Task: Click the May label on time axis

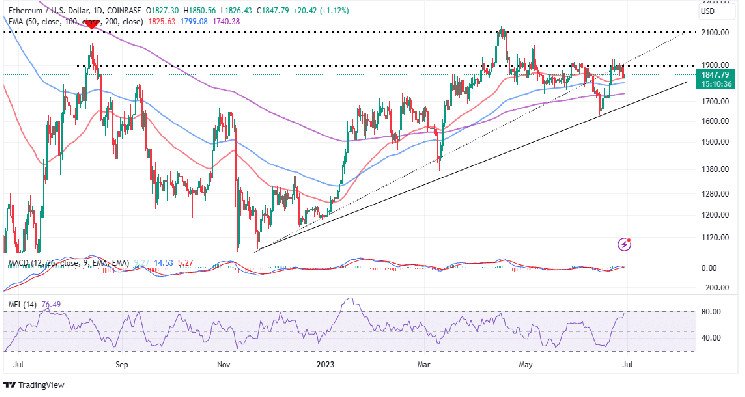Action: 525,364
